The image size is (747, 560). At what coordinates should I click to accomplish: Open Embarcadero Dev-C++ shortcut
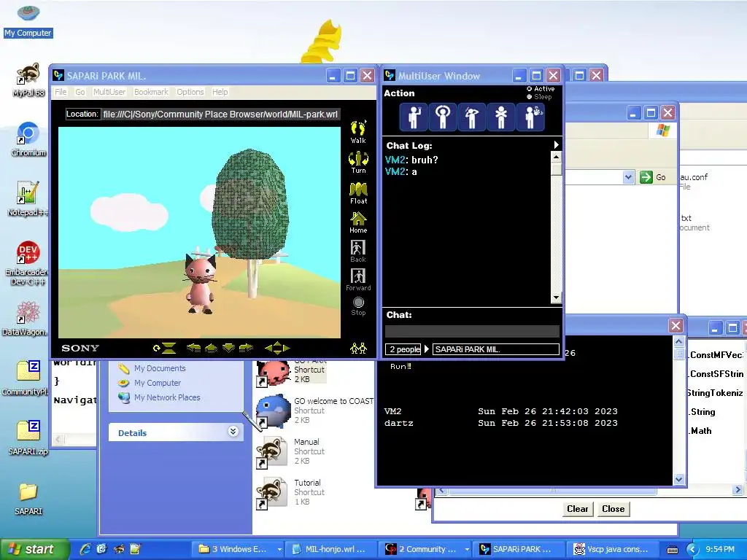pos(27,262)
